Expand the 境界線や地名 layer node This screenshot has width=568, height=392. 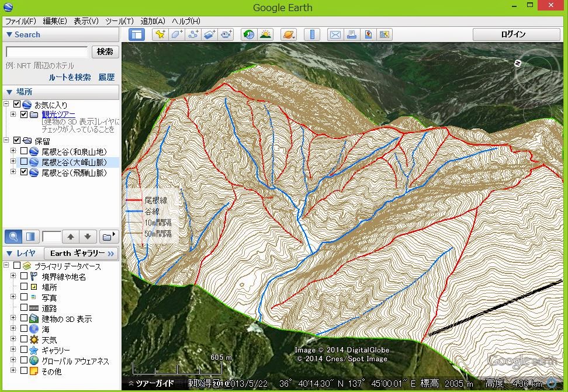click(x=13, y=276)
